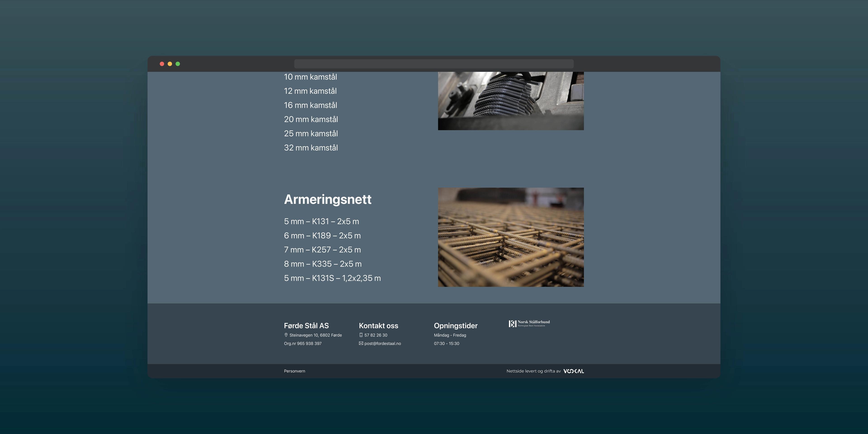This screenshot has width=868, height=434.
Task: Click the green maximize window dot
Action: (178, 64)
